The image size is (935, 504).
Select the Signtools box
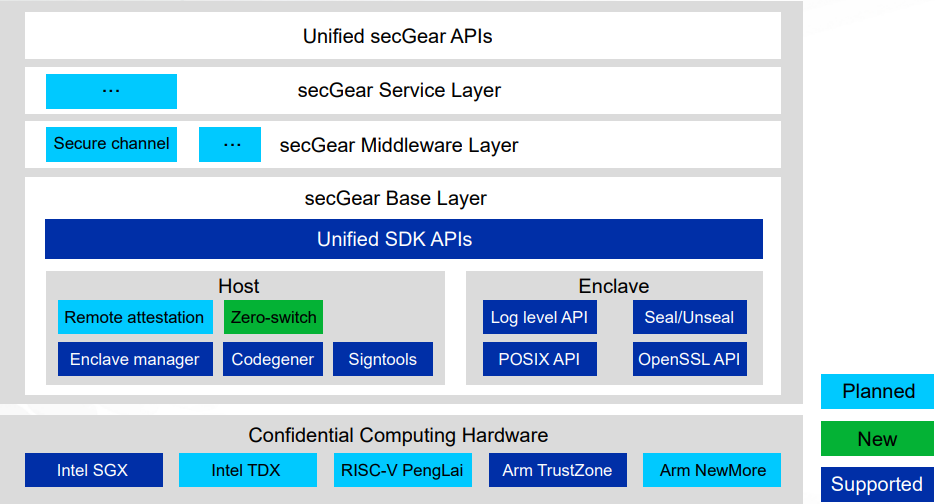coord(383,359)
